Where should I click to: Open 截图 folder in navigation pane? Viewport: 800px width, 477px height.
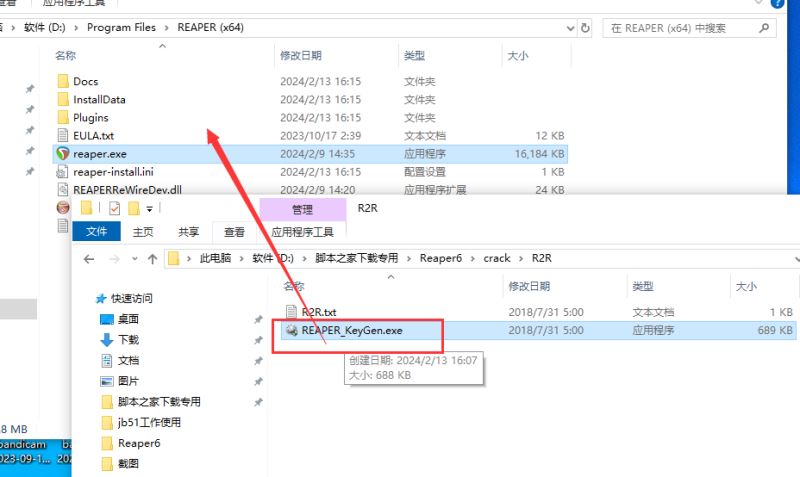128,464
